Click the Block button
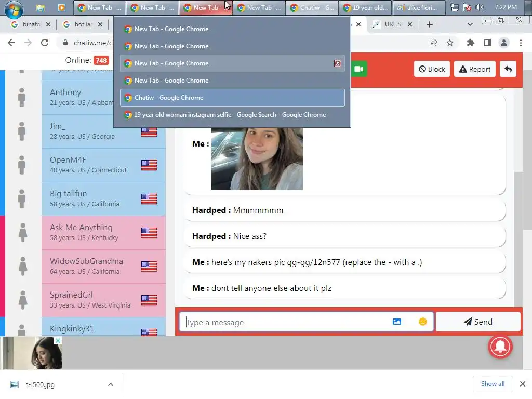The width and height of the screenshot is (532, 399). point(432,69)
